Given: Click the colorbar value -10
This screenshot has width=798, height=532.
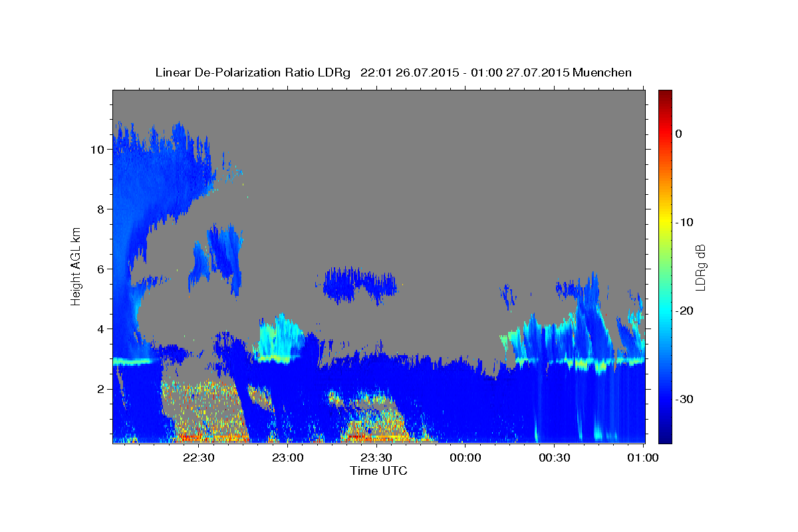Looking at the screenshot, I should coord(684,222).
